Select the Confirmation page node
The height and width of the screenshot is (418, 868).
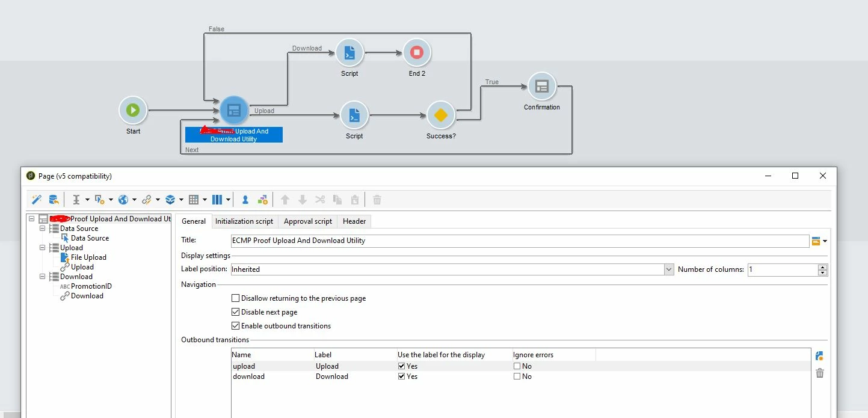click(542, 87)
